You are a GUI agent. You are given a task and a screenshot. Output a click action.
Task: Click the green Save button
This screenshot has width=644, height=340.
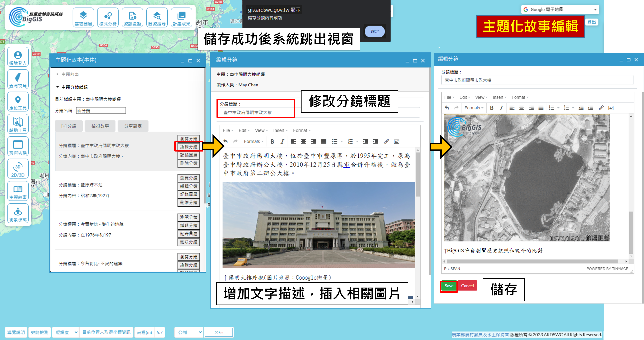[x=449, y=286]
